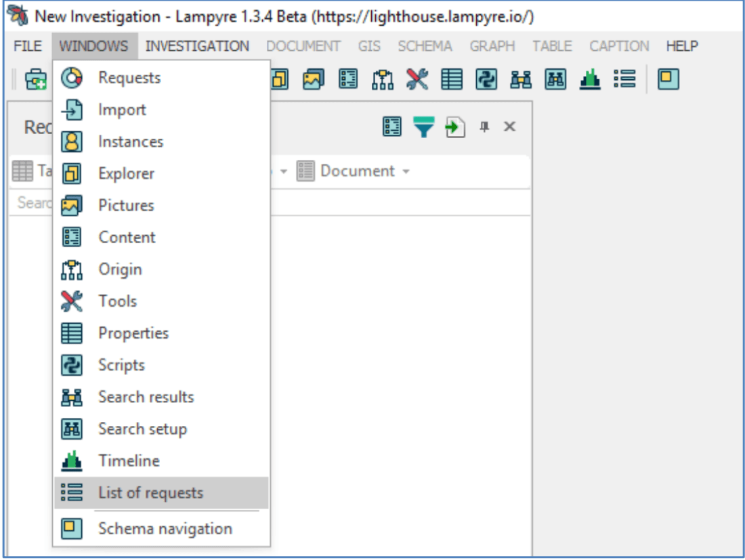This screenshot has height=560, width=745.
Task: Select Origin in the dropdown menu
Action: coord(162,270)
